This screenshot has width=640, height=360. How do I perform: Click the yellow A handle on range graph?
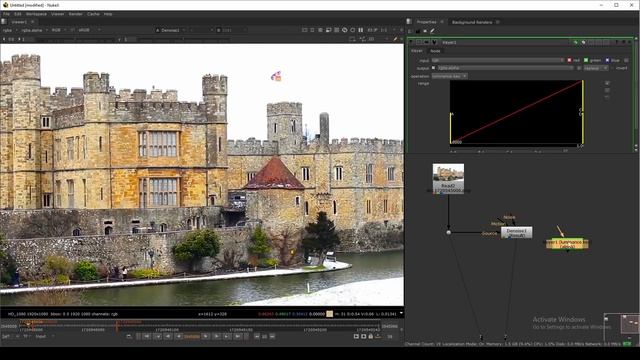[x=451, y=128]
